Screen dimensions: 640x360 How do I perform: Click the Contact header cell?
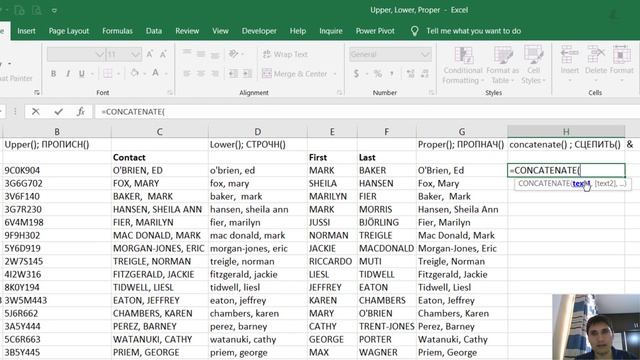click(x=160, y=157)
